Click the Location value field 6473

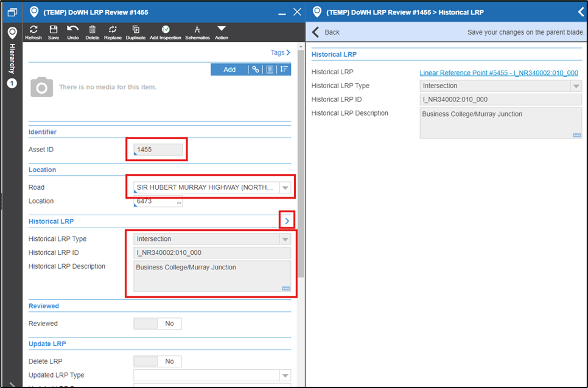[x=158, y=201]
